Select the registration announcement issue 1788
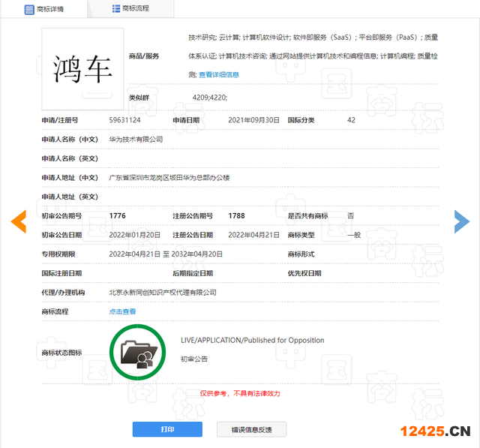Screen dimensions: 480x448 [x=236, y=216]
